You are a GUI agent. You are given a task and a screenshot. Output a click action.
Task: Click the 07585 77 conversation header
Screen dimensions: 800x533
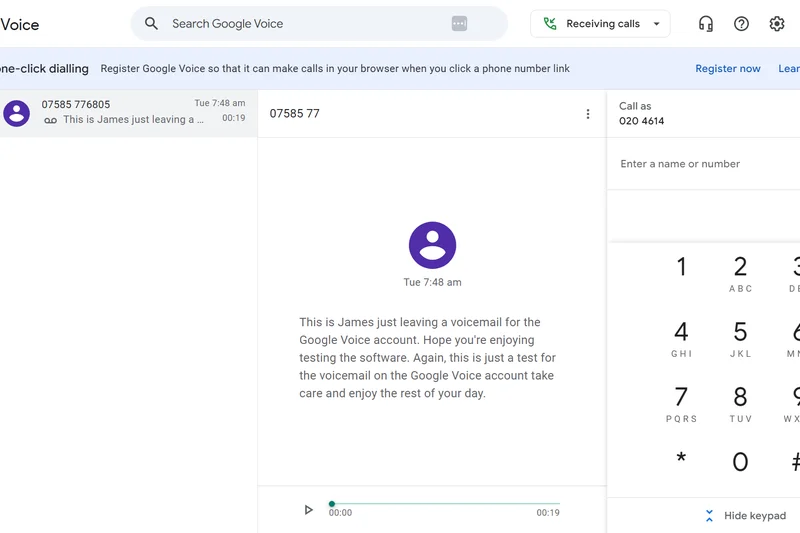click(294, 113)
